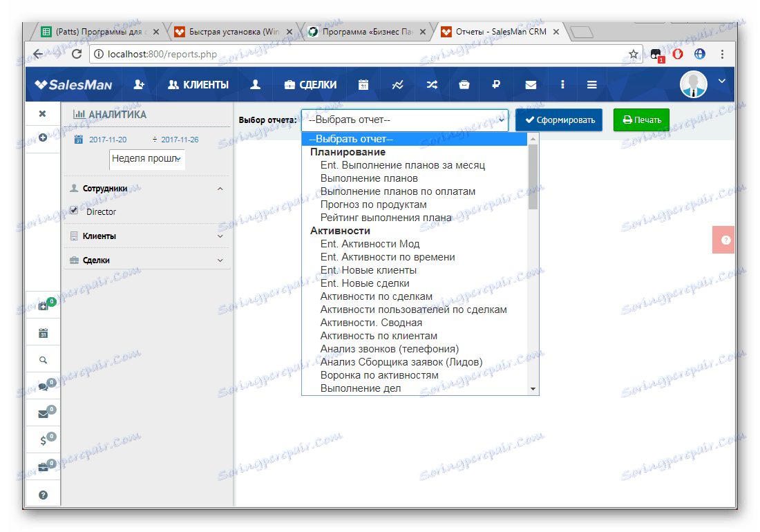Open the sidebar calendar icon
The height and width of the screenshot is (532, 760).
(x=43, y=333)
